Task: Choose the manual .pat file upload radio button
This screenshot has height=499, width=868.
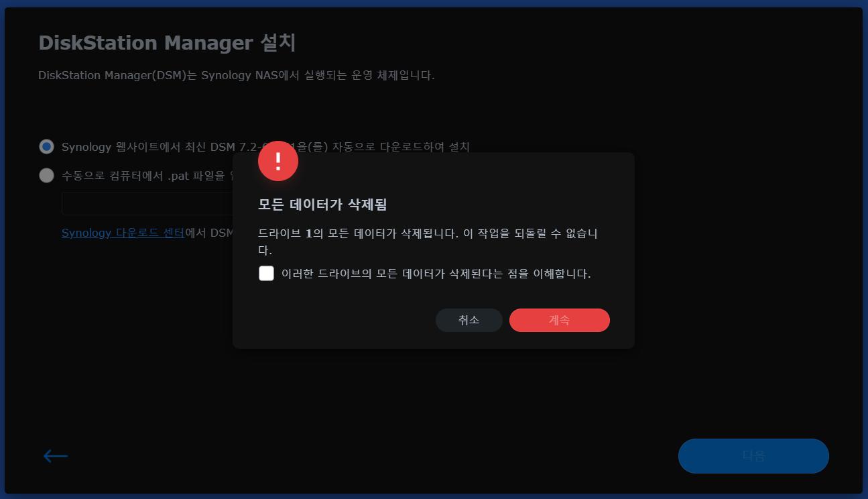Action: [46, 176]
